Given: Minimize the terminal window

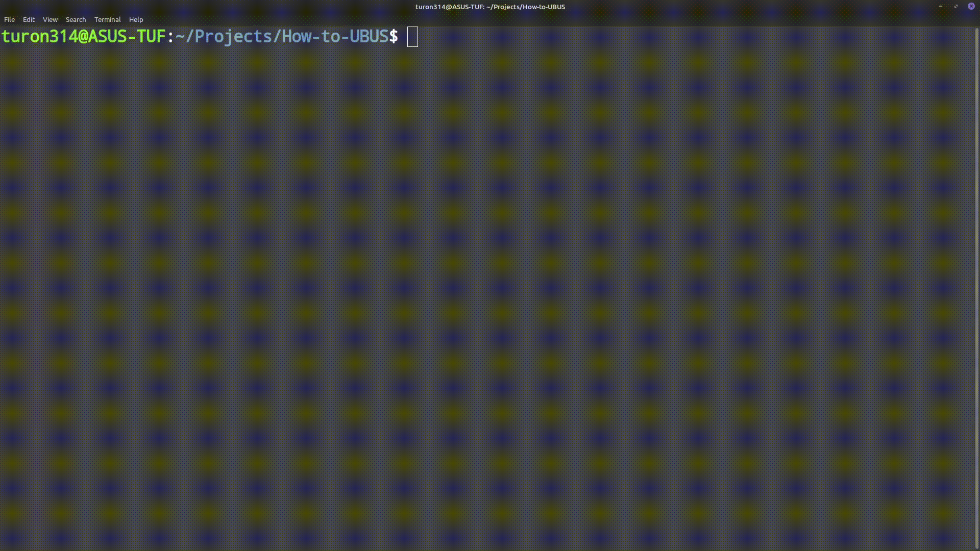Looking at the screenshot, I should (940, 6).
